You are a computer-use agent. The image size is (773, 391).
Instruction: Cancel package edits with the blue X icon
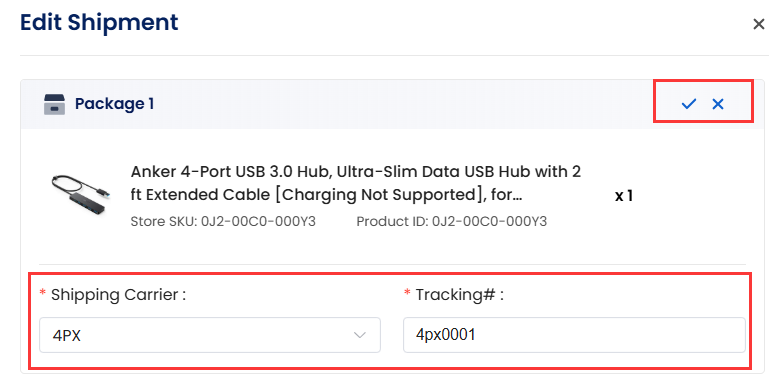(x=718, y=104)
